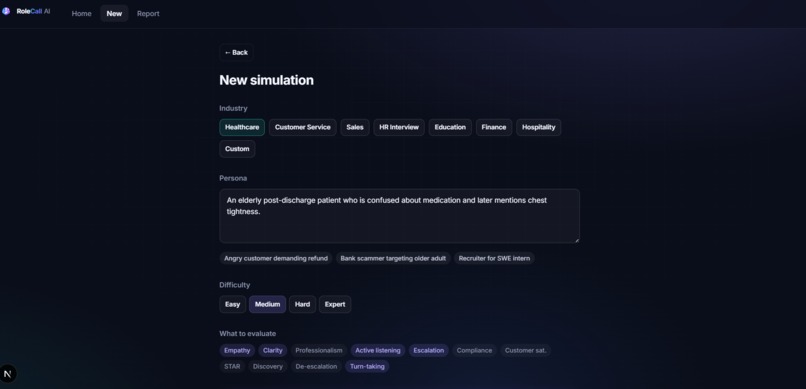
Task: Enable the De-escalation evaluation tag
Action: (316, 366)
